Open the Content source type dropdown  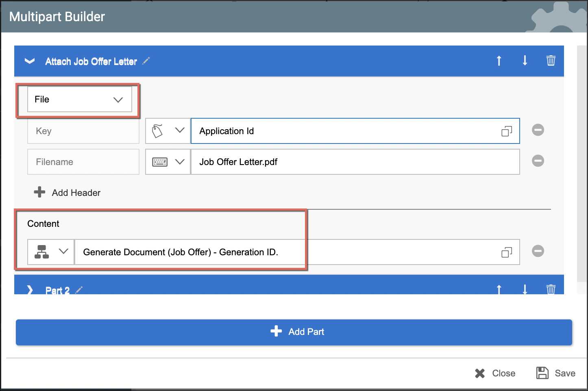coord(51,252)
